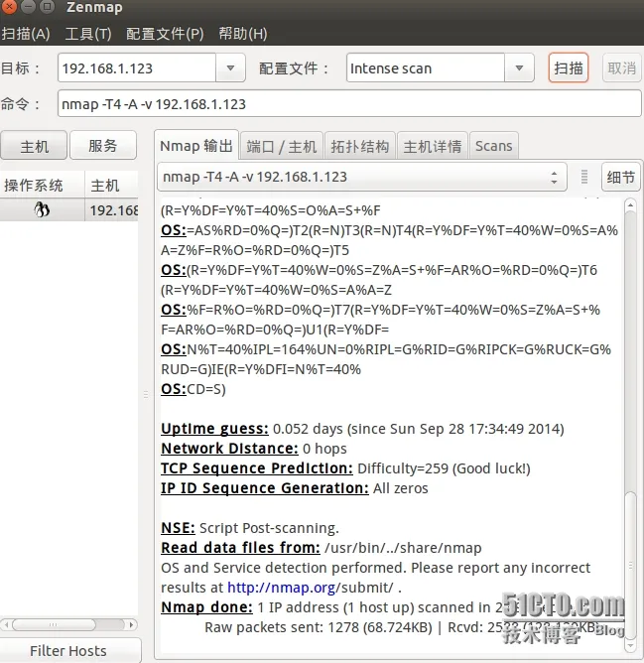Viewport: 644px width, 663px height.
Task: Click the 服务 services button
Action: pyautogui.click(x=103, y=146)
